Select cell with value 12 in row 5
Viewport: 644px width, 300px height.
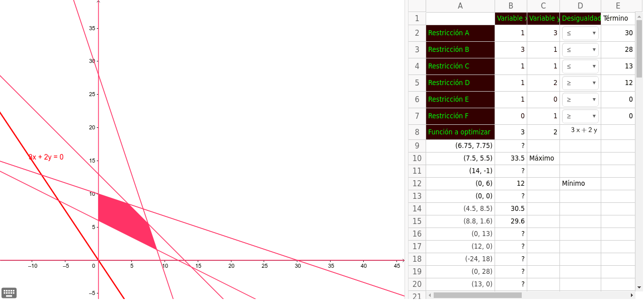(618, 83)
